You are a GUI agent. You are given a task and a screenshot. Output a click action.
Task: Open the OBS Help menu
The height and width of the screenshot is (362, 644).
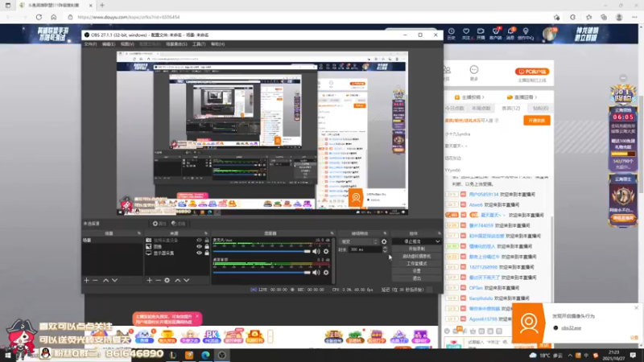pyautogui.click(x=217, y=44)
